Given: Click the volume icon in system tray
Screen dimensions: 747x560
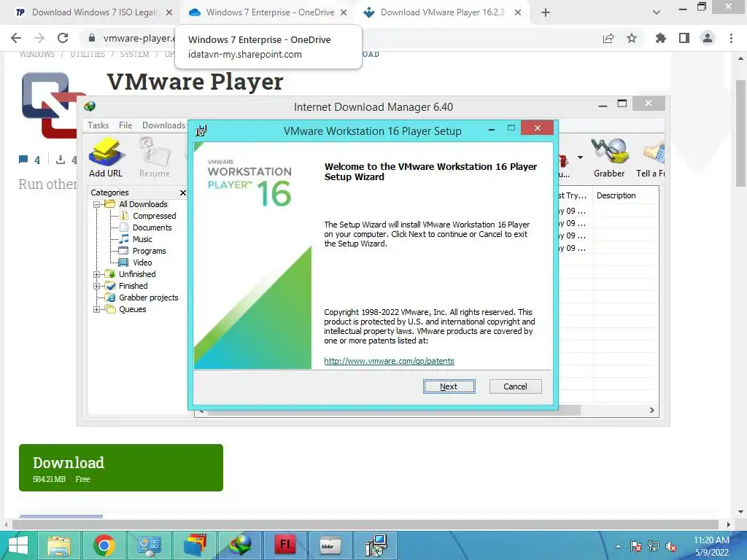Looking at the screenshot, I should [671, 547].
